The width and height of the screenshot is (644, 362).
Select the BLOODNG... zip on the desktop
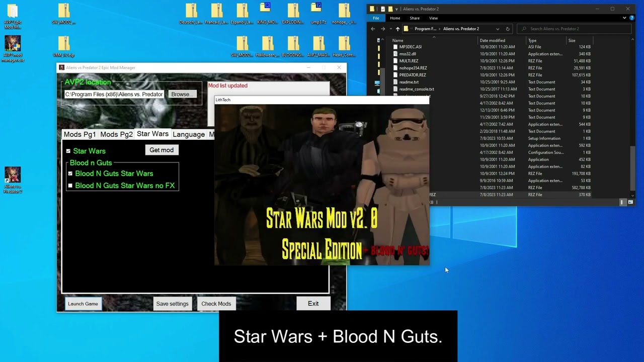293,47
